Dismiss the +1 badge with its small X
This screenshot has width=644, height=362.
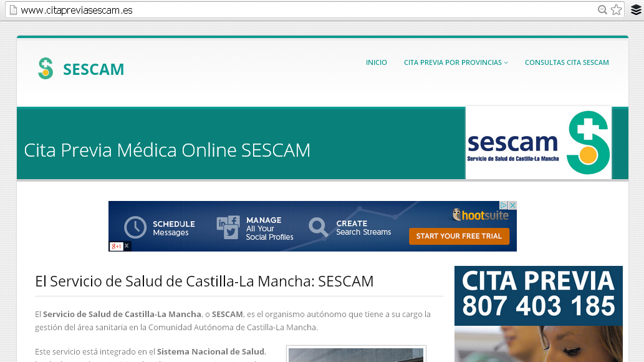pos(127,247)
